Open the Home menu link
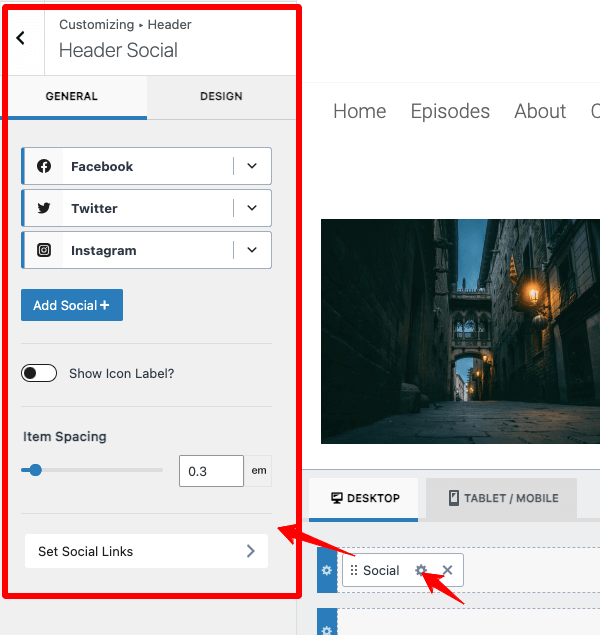The width and height of the screenshot is (600, 635). click(x=360, y=111)
